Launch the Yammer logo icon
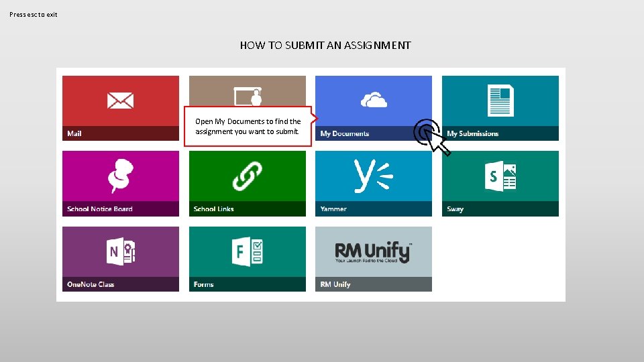Screen dimensions: 644x362 point(374,176)
